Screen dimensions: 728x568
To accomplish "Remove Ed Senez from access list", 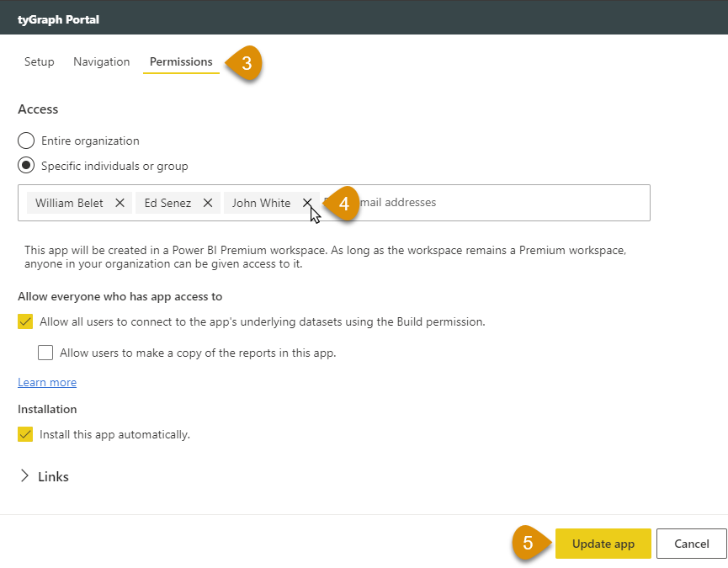I will pyautogui.click(x=207, y=203).
